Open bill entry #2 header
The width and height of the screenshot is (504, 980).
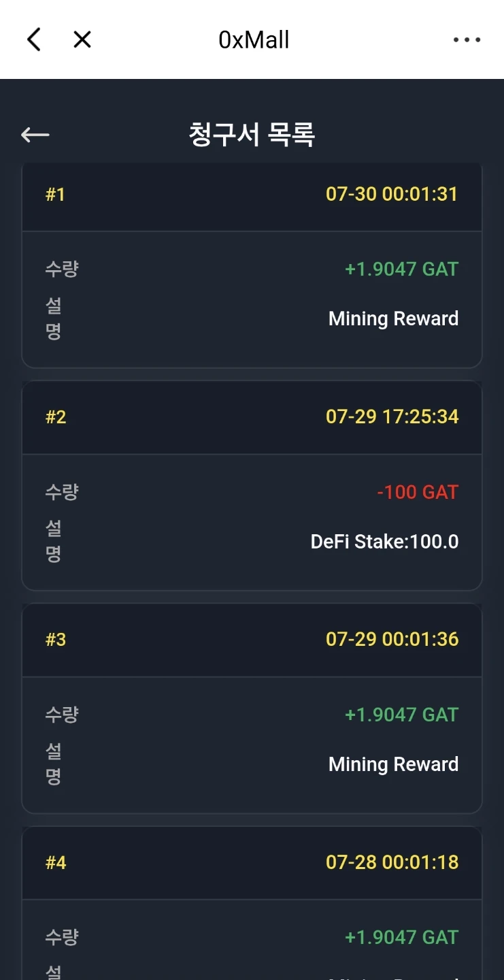[x=252, y=417]
